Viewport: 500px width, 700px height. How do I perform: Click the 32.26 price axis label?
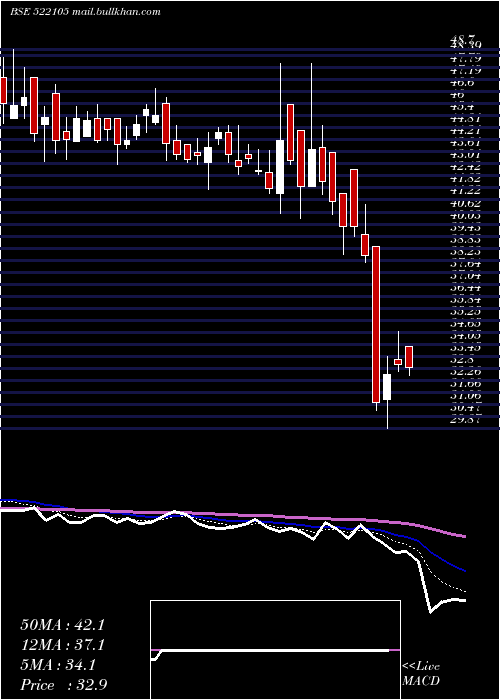point(465,371)
